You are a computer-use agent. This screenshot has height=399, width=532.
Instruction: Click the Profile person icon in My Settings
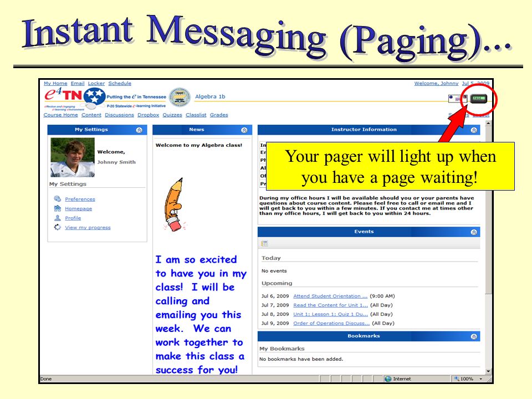pyautogui.click(x=57, y=218)
